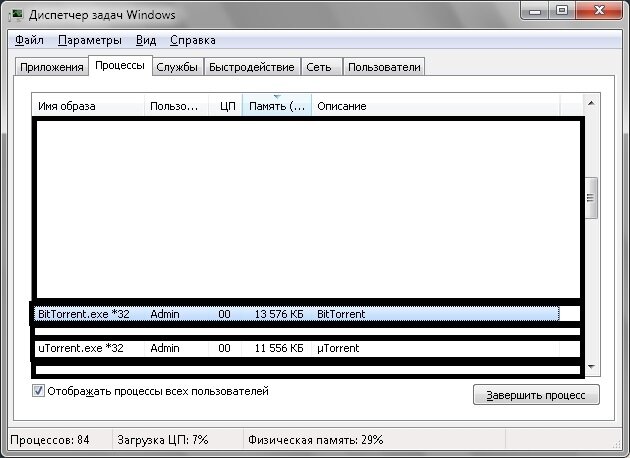This screenshot has height=458, width=630.
Task: Sort by Память column header
Action: [x=277, y=106]
